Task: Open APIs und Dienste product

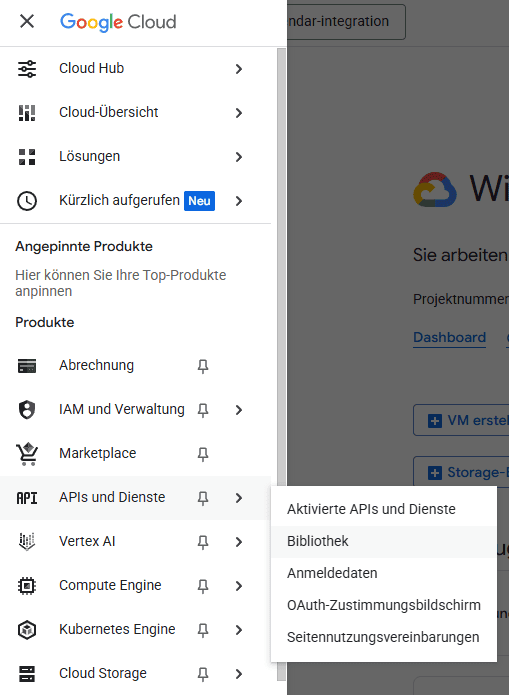Action: coord(135,498)
